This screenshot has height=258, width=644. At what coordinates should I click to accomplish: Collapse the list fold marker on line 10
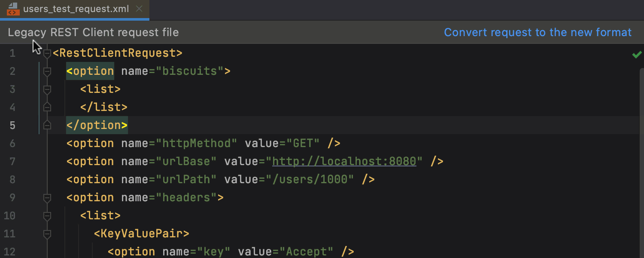47,216
